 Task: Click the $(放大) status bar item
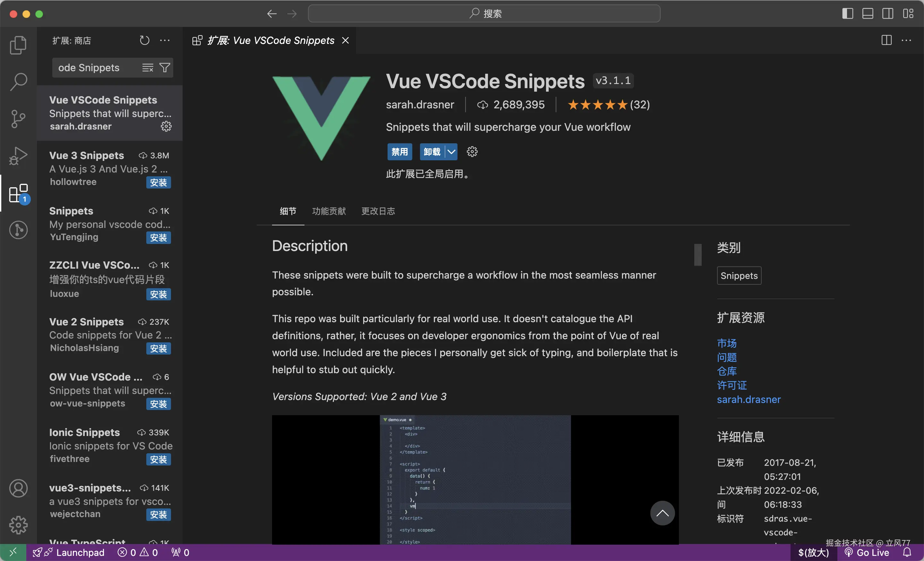(813, 552)
